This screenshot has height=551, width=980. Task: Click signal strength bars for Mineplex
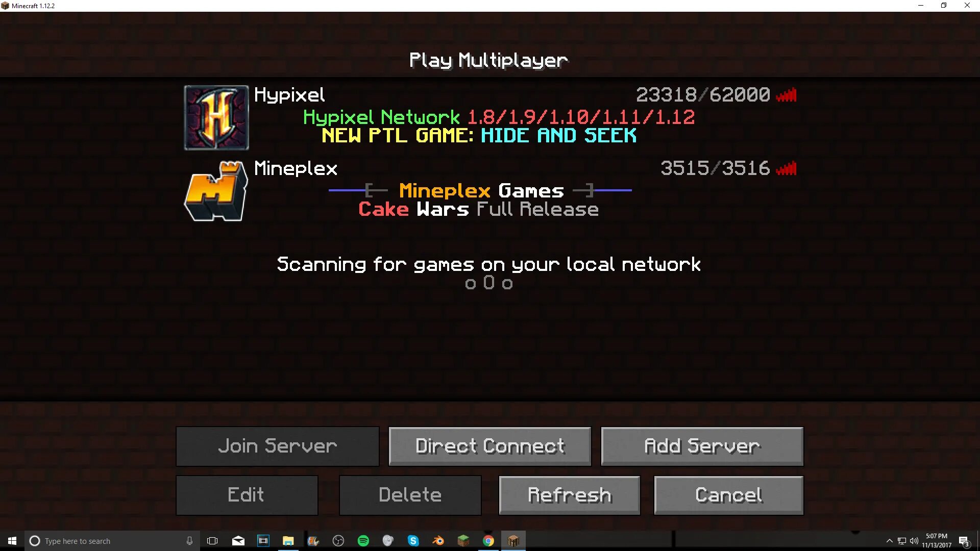coord(787,168)
